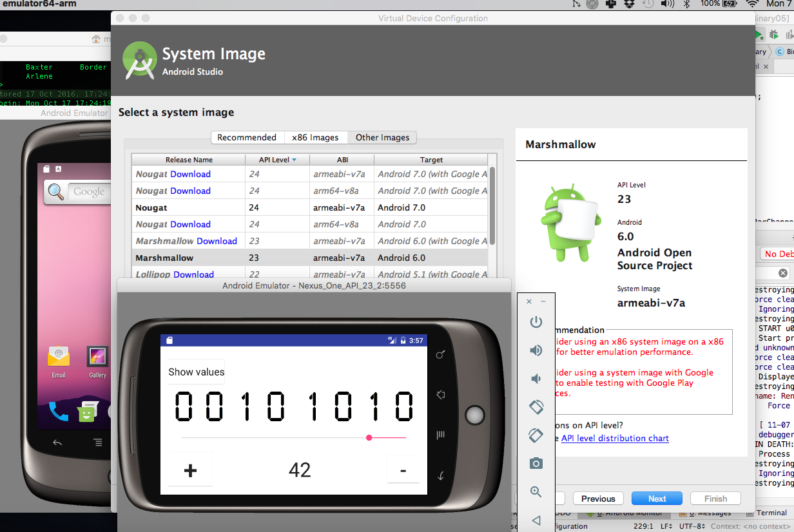Open API level distribution chart link
794x532 pixels.
click(x=615, y=438)
